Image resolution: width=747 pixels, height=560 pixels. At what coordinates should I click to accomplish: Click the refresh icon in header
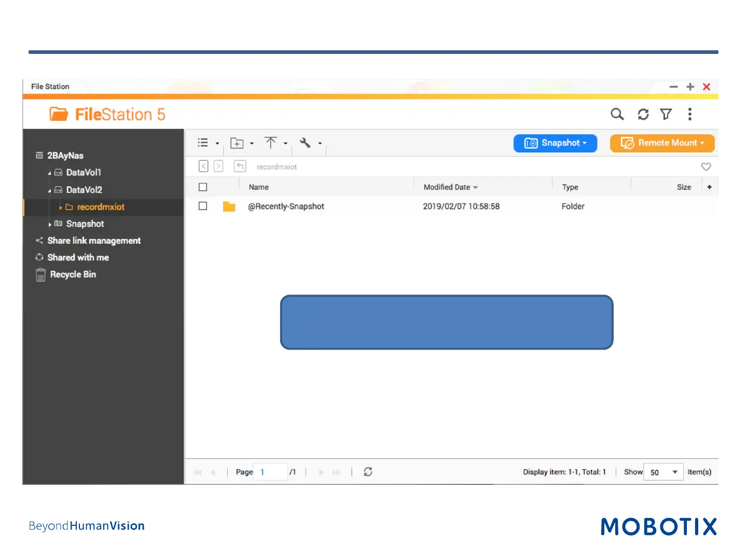pyautogui.click(x=643, y=114)
